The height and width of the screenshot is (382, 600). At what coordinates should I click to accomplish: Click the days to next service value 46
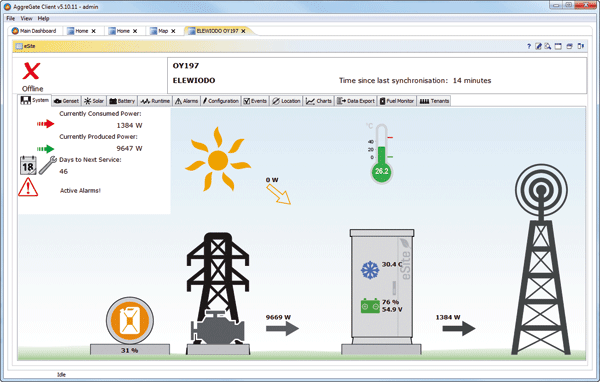[64, 171]
